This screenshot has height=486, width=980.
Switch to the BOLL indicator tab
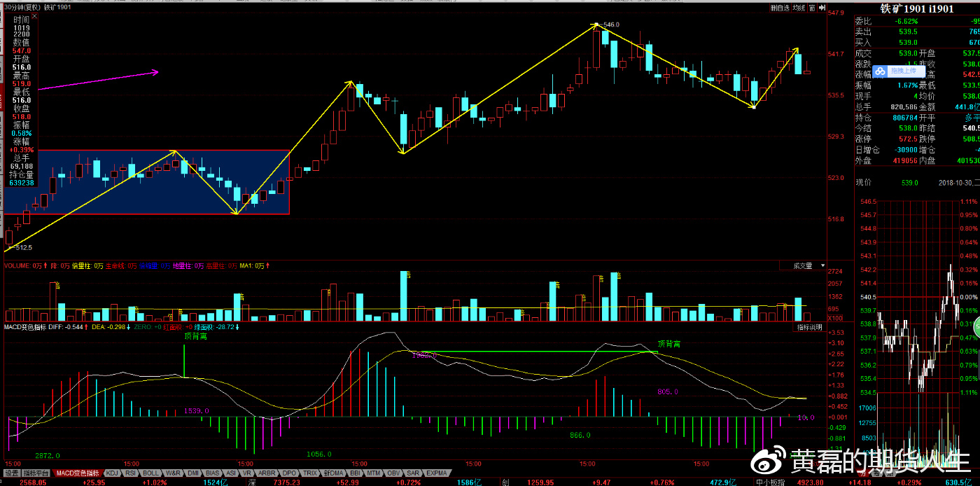(150, 473)
